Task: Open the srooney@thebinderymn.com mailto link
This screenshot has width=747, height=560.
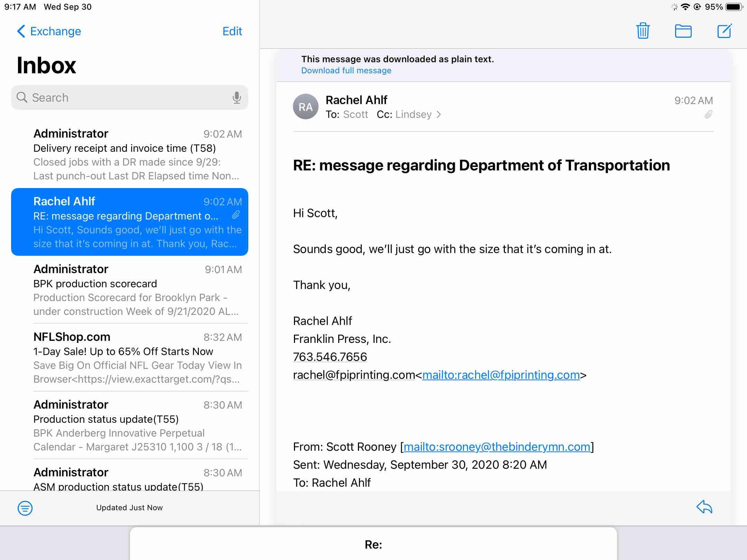Action: (x=497, y=447)
